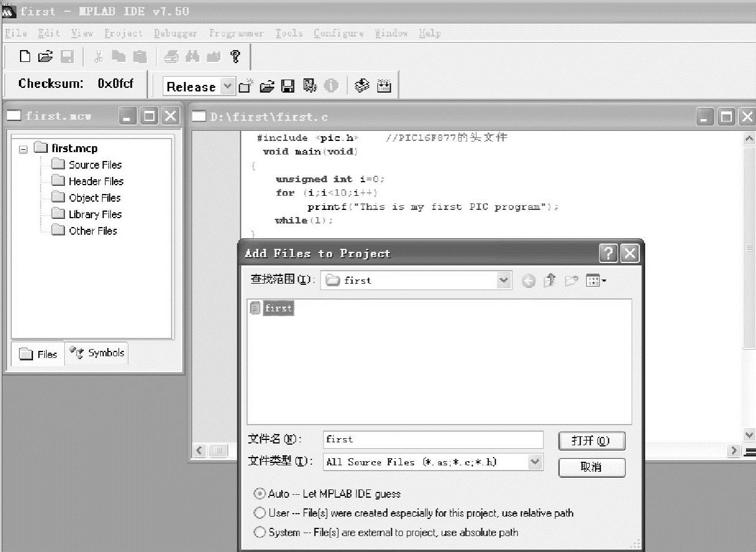The image size is (756, 552).
Task: Open the Release build configuration dropdown
Action: 228,86
